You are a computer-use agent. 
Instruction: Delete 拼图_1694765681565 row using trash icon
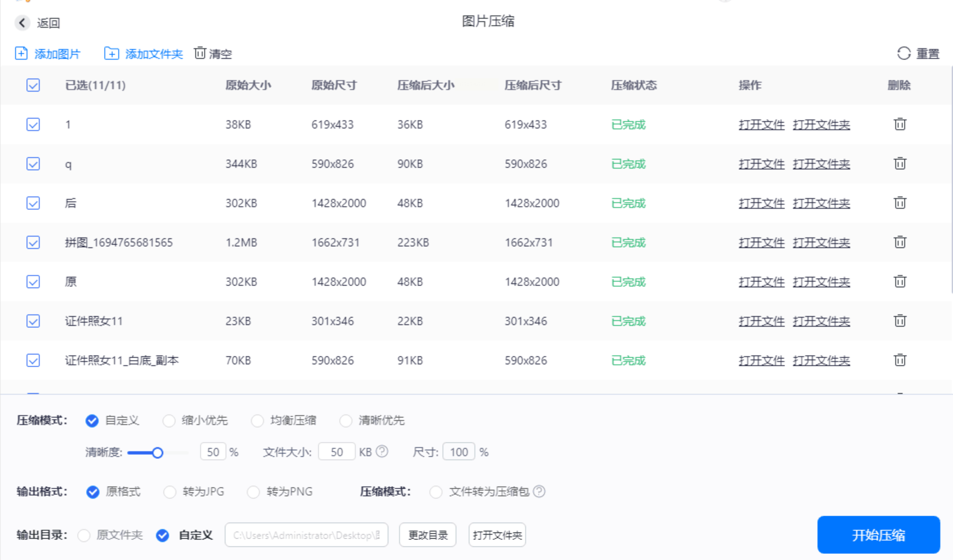[x=900, y=242]
